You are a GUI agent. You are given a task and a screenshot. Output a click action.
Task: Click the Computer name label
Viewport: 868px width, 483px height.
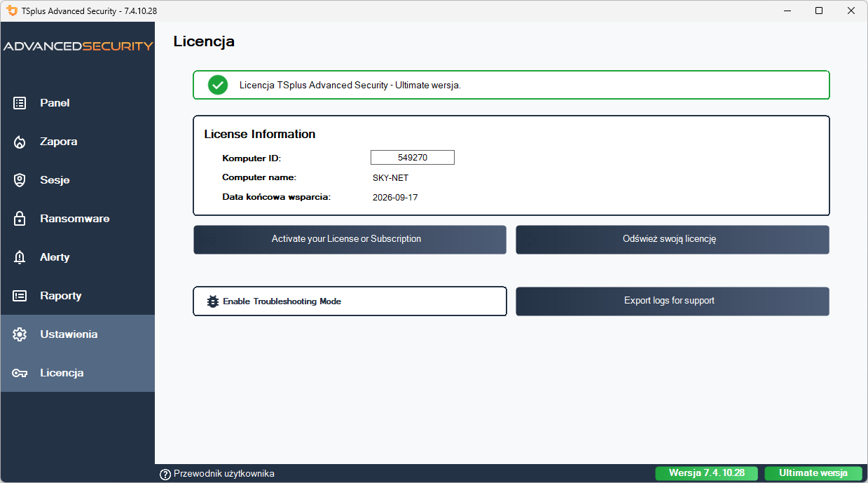coord(259,177)
